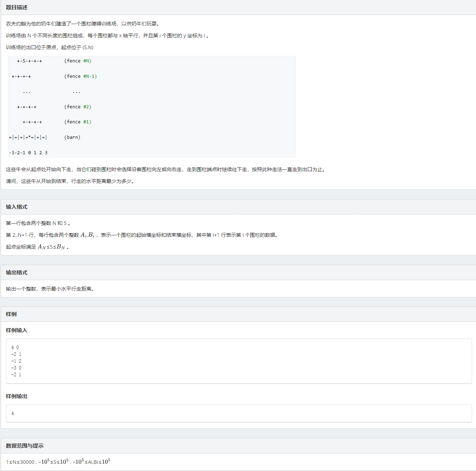Click sample input line -1 2
The width and height of the screenshot is (476, 471).
click(16, 361)
